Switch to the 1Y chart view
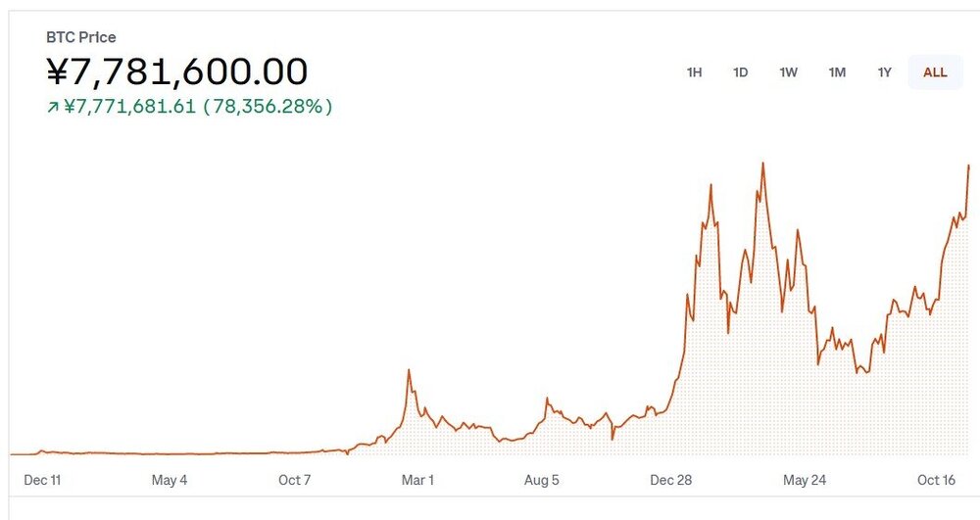980x520 pixels. pos(885,72)
